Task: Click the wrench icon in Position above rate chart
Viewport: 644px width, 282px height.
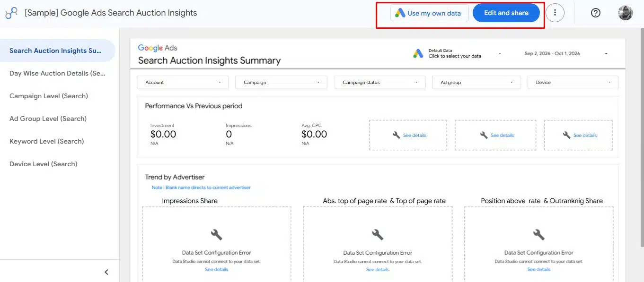Action: (x=538, y=235)
